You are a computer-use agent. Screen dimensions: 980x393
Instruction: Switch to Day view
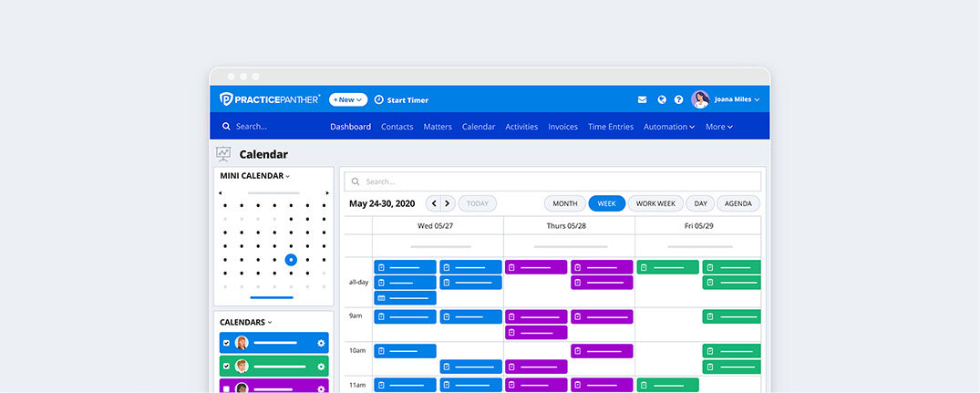pos(700,203)
